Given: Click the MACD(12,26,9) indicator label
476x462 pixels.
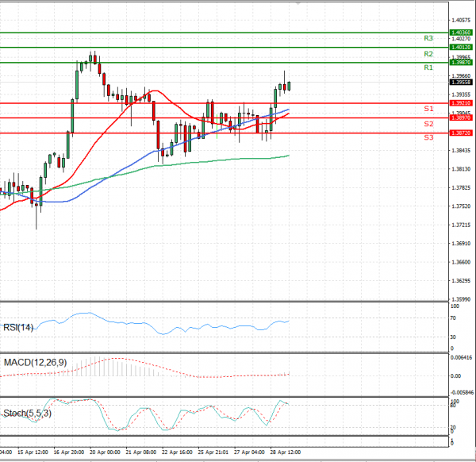Looking at the screenshot, I should coord(33,363).
